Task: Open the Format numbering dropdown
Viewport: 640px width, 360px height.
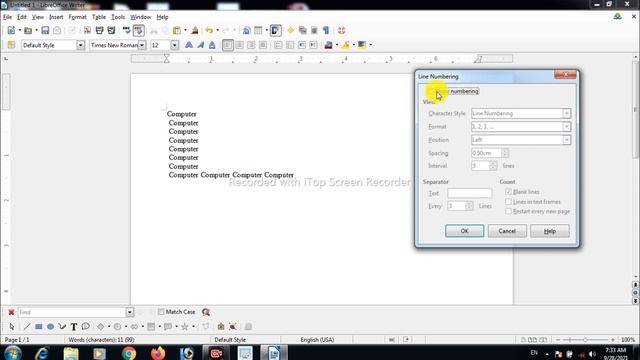Action: (567, 127)
